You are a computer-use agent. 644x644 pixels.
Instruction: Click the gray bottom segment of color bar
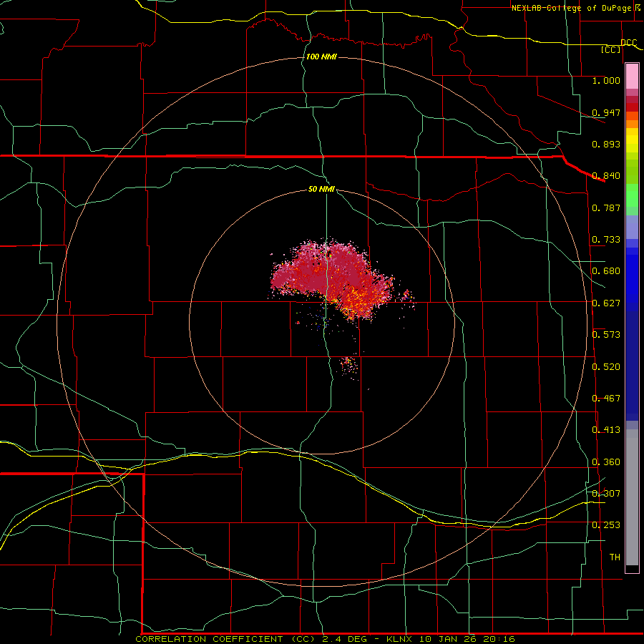click(632, 497)
